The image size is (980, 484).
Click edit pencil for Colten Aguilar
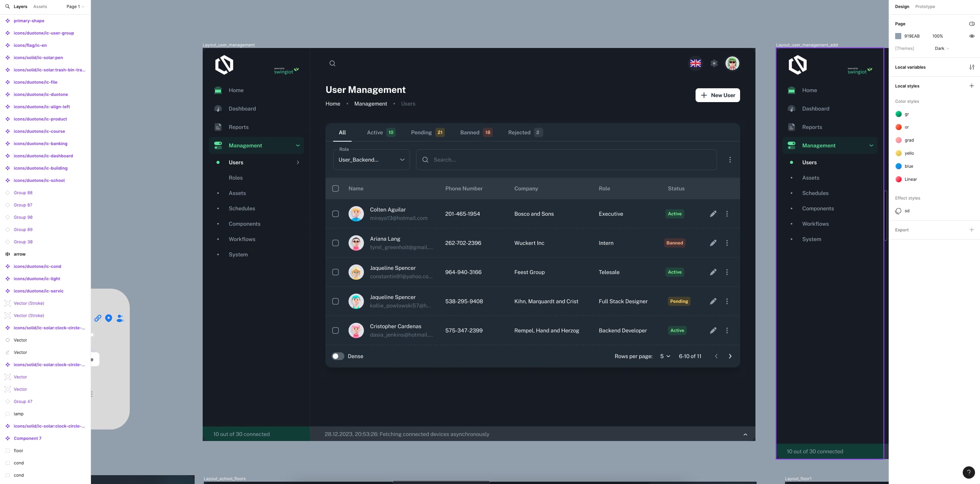[713, 214]
